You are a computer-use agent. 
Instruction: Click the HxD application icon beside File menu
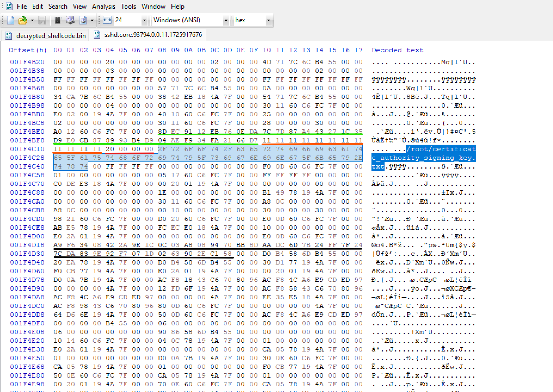click(x=9, y=6)
